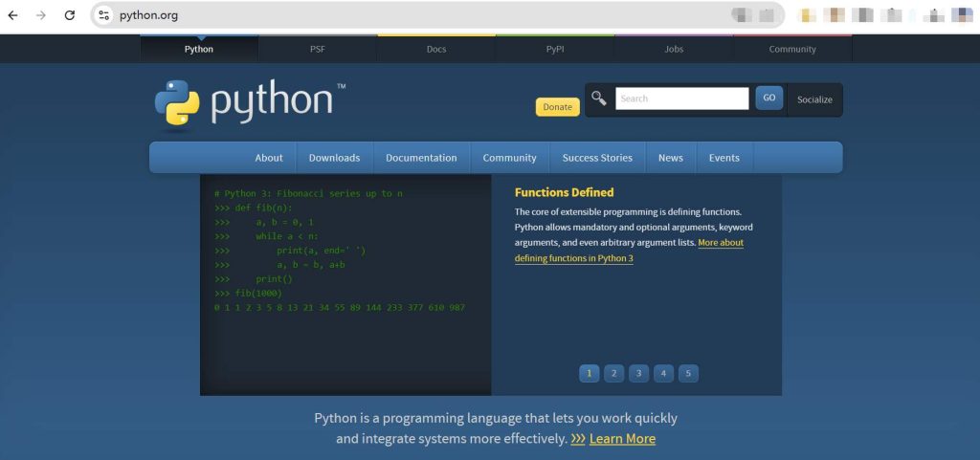This screenshot has width=980, height=460.
Task: Show slide 2 of the code carousel
Action: point(613,373)
